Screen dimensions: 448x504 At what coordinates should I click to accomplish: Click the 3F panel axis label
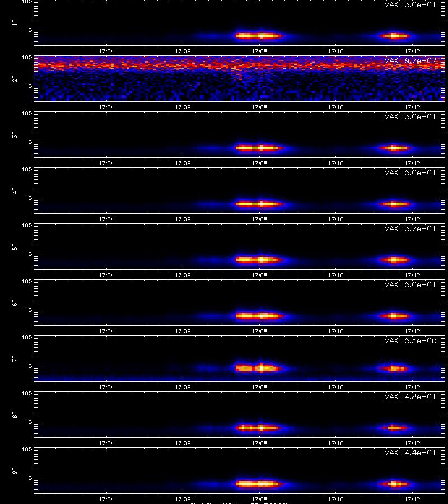coord(15,134)
